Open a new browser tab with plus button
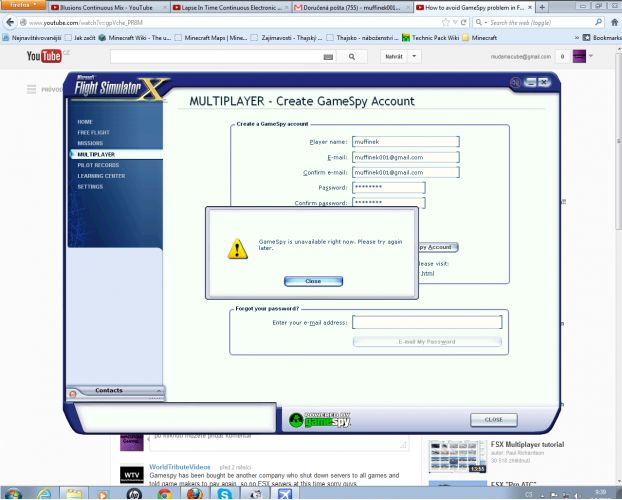 coord(542,7)
